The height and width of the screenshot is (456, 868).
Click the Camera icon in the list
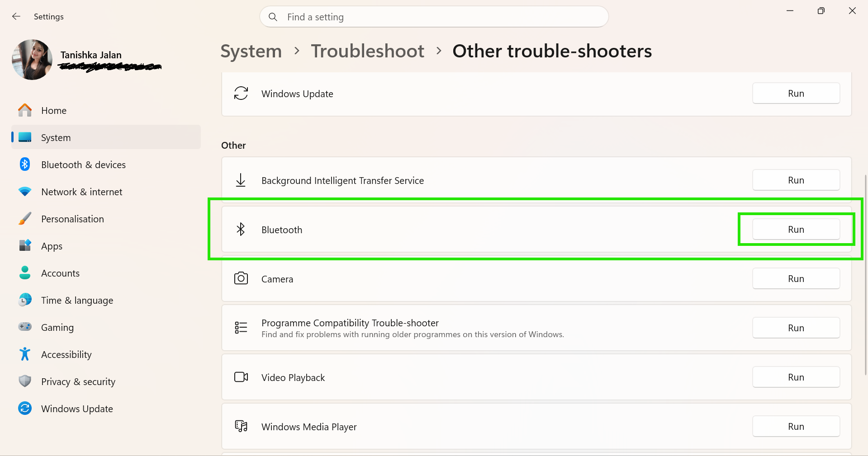(x=241, y=278)
